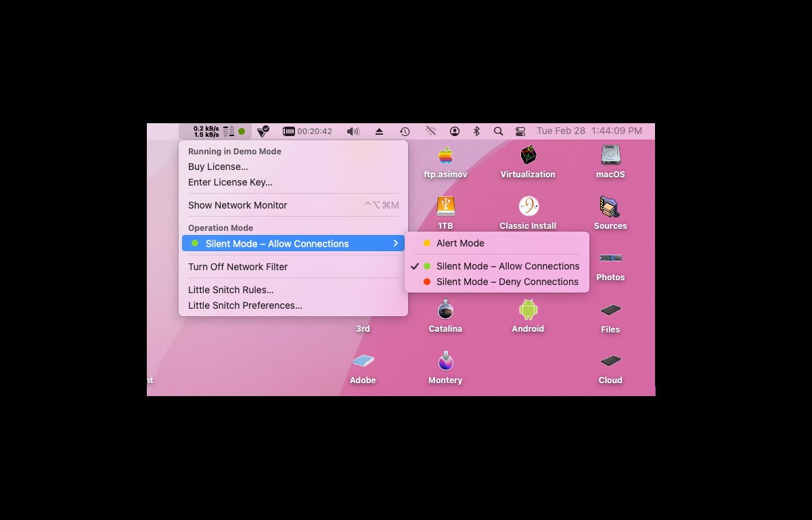Open the Time Machine menu bar icon
This screenshot has width=812, height=520.
pos(405,131)
